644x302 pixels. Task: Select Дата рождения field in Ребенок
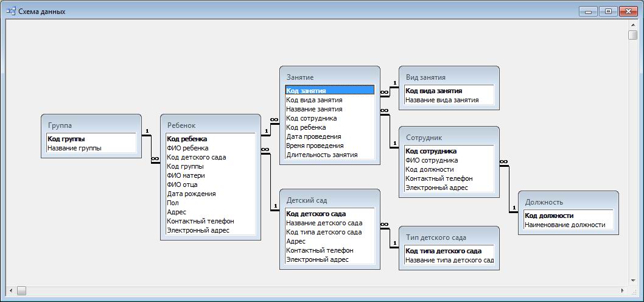pos(191,194)
